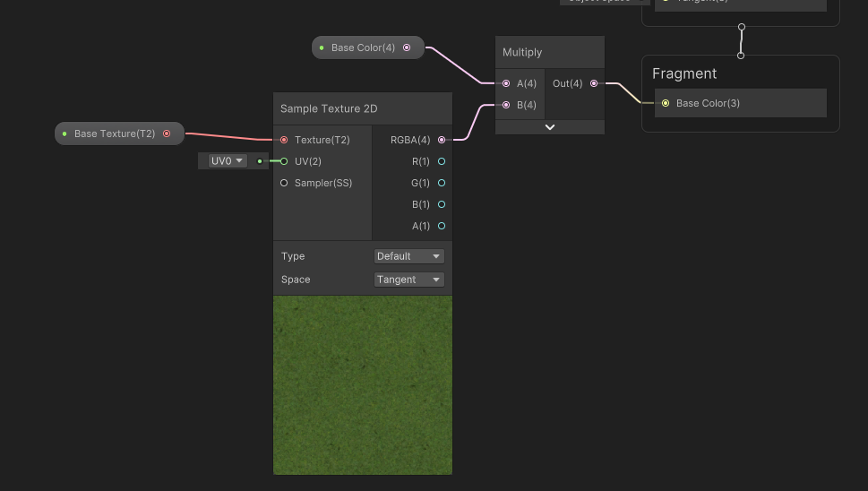868x491 pixels.
Task: Open the Space dropdown set to Tangent
Action: pyautogui.click(x=408, y=280)
